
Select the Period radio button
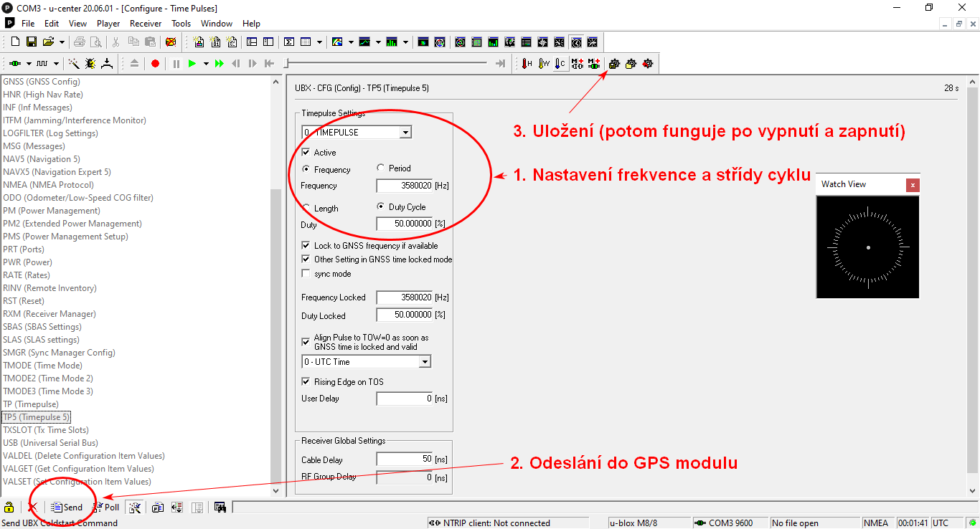(381, 168)
